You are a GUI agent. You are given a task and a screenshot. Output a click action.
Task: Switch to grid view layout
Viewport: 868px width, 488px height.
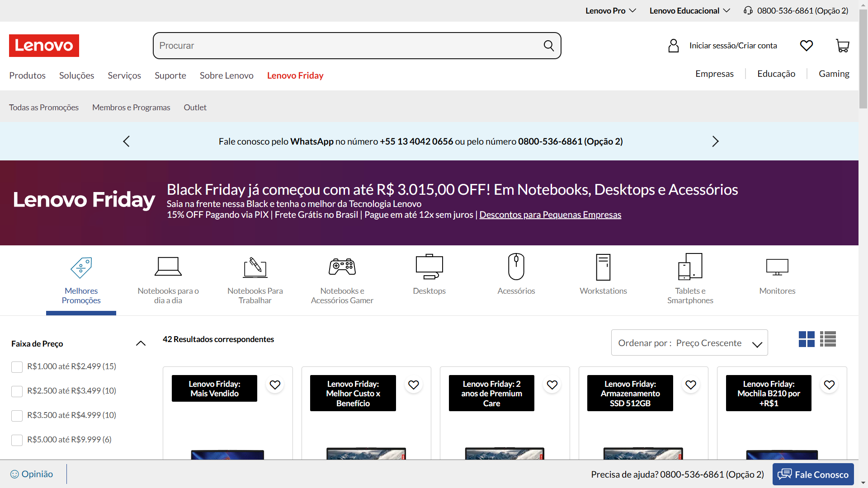pyautogui.click(x=807, y=339)
